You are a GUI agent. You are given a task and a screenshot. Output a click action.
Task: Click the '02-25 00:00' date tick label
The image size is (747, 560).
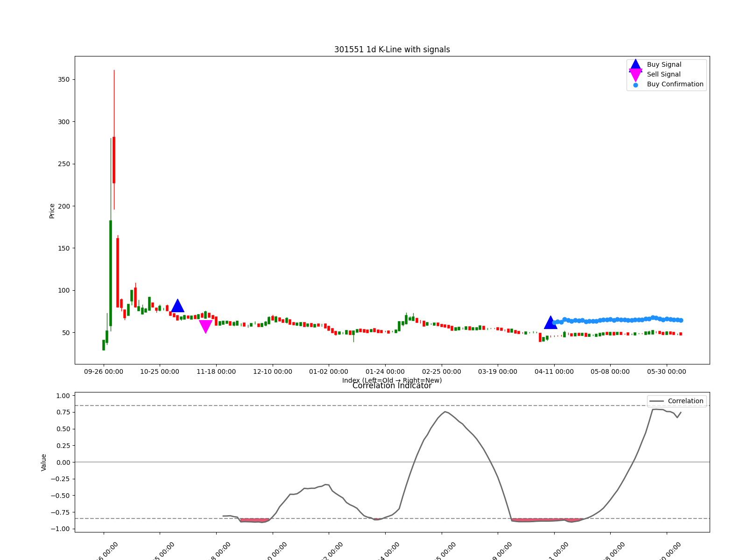(442, 372)
